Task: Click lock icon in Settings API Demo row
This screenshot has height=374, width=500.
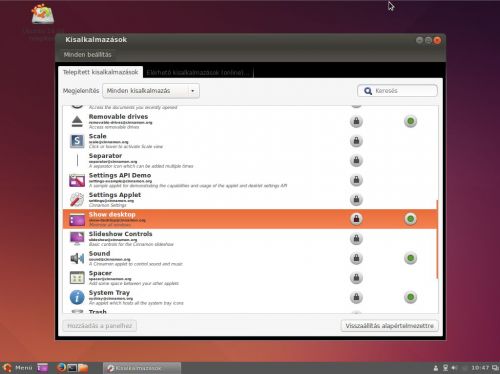Action: pyautogui.click(x=356, y=180)
